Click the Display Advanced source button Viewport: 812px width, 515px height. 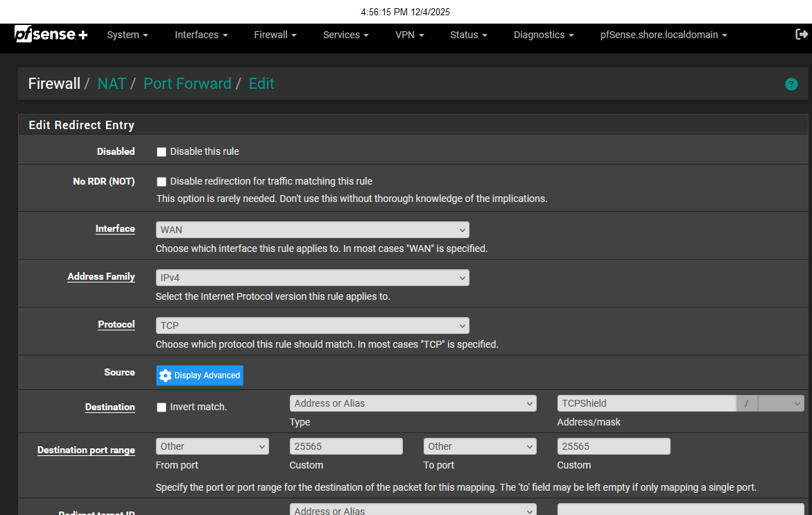click(x=200, y=375)
